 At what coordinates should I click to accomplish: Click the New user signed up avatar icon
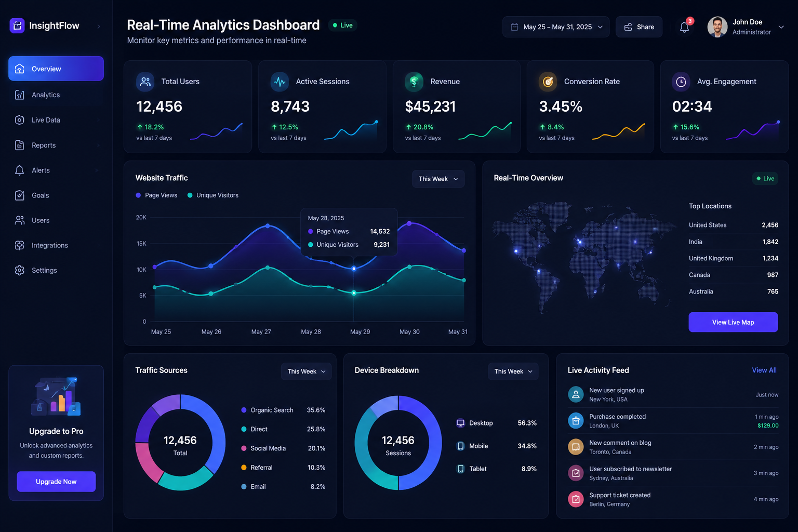point(576,394)
